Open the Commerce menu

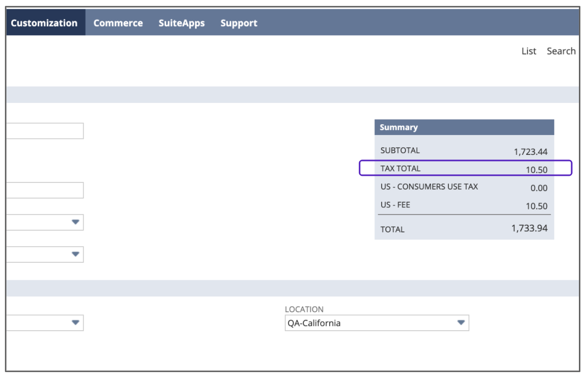click(x=118, y=23)
